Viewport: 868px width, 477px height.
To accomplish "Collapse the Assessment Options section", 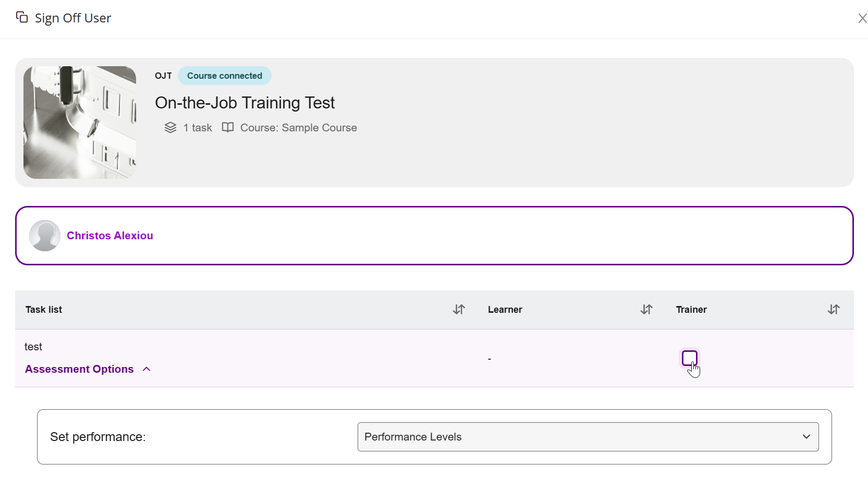I will [79, 369].
